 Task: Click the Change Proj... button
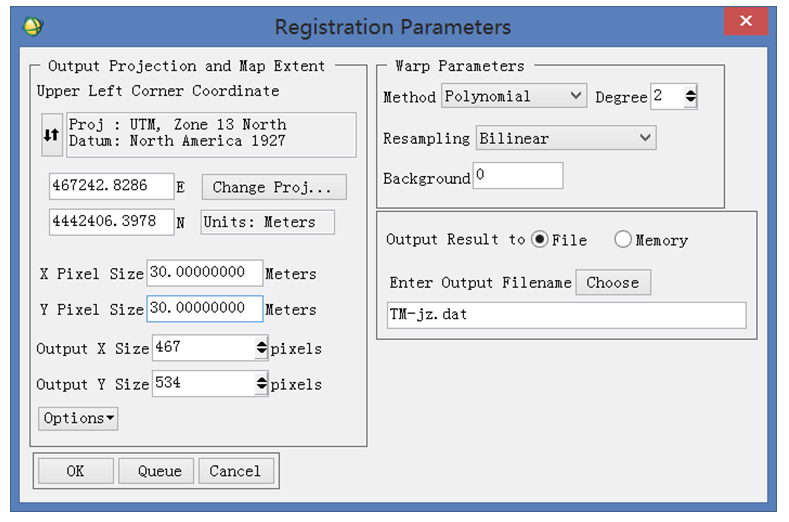274,187
